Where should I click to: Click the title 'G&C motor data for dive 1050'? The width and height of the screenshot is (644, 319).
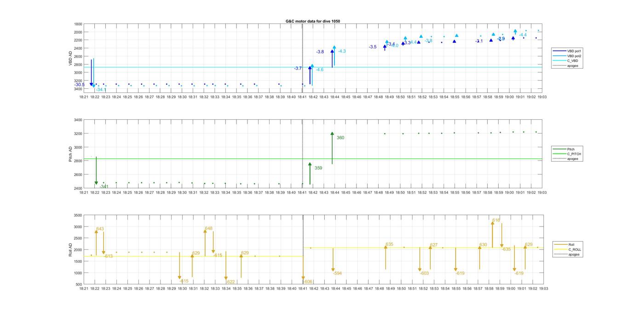[313, 22]
